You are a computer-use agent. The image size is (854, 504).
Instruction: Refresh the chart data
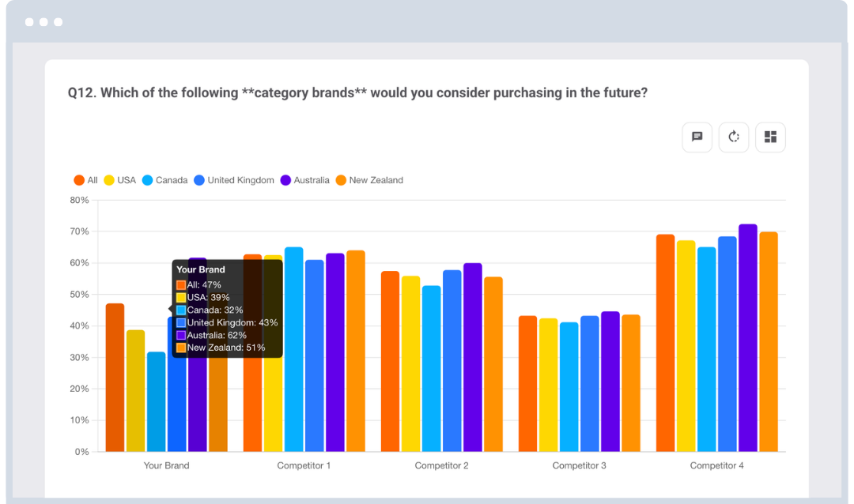tap(733, 137)
